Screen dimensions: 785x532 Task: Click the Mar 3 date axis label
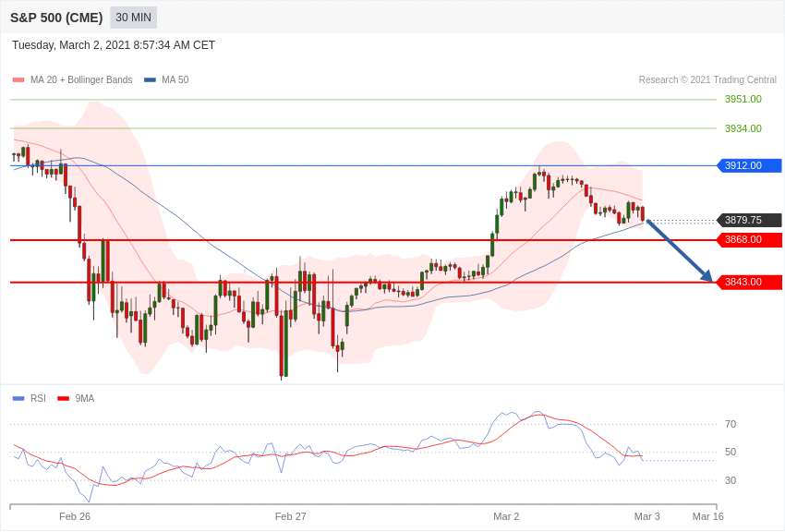click(646, 516)
